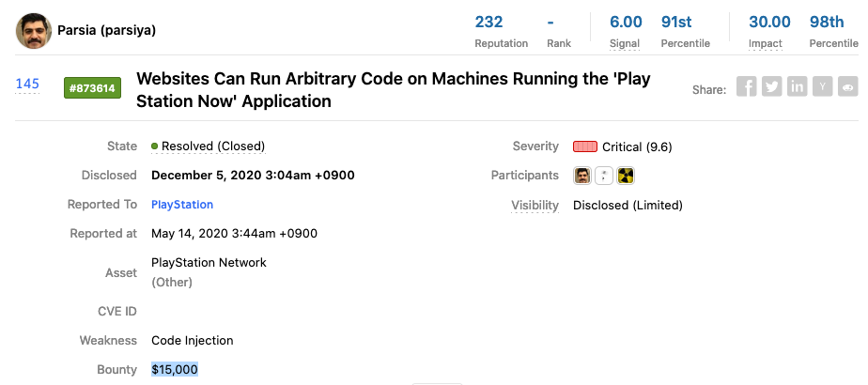
Task: Click the Visibility field label
Action: [535, 206]
